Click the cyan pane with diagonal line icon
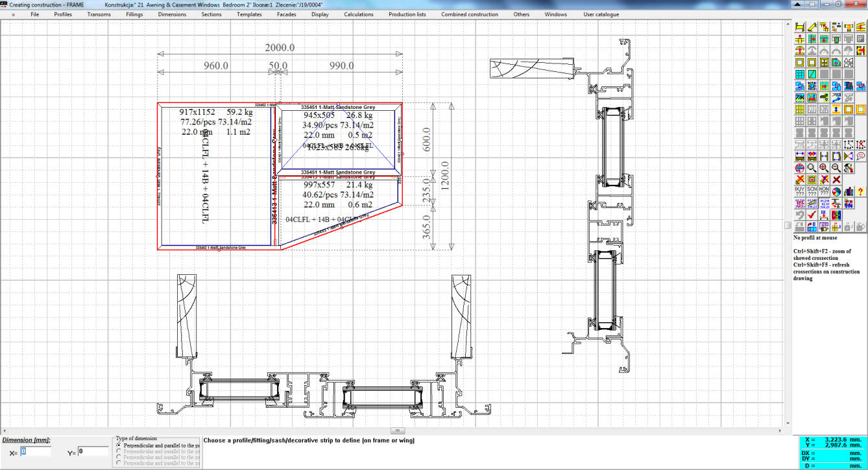Screen dimensions: 868x470 pos(812,75)
